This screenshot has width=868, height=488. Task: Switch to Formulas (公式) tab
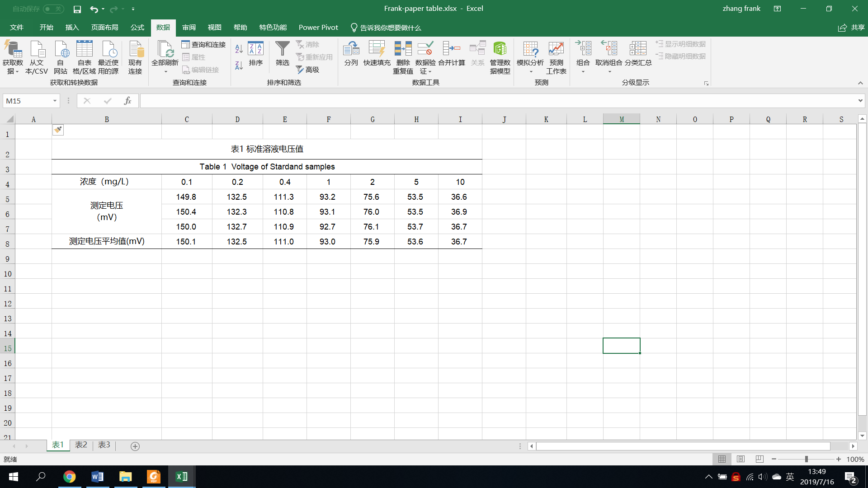pos(137,28)
